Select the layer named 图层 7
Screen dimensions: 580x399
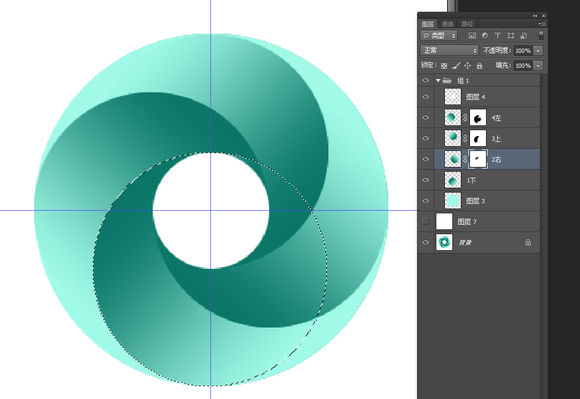467,222
